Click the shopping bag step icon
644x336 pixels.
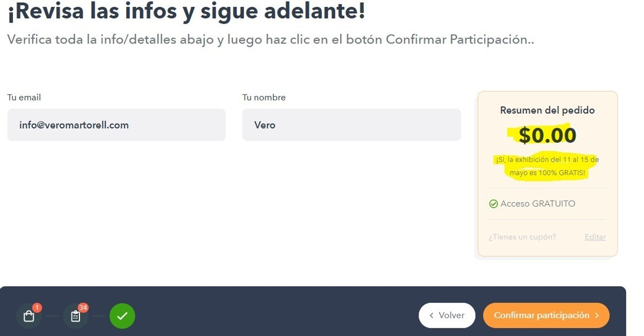point(29,316)
